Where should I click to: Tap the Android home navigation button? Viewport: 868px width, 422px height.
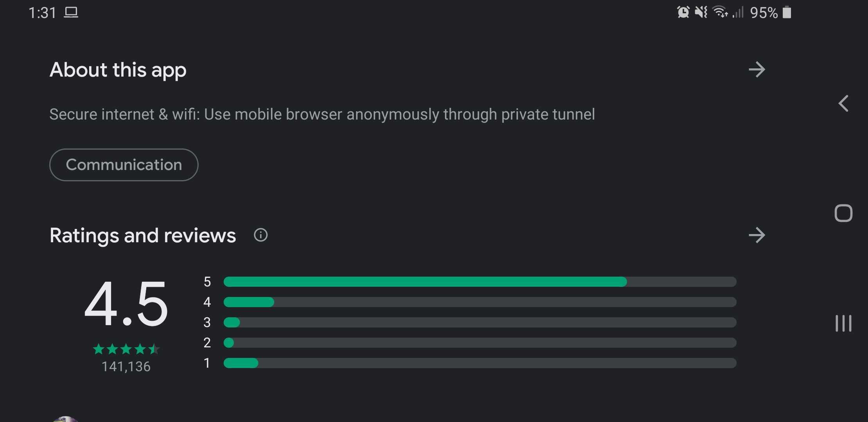(x=843, y=213)
